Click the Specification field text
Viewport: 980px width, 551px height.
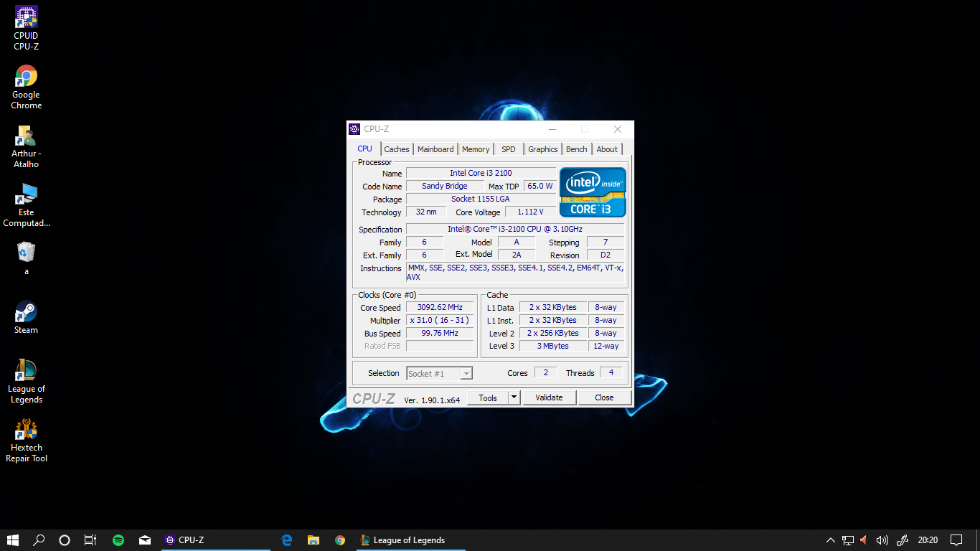pyautogui.click(x=515, y=229)
